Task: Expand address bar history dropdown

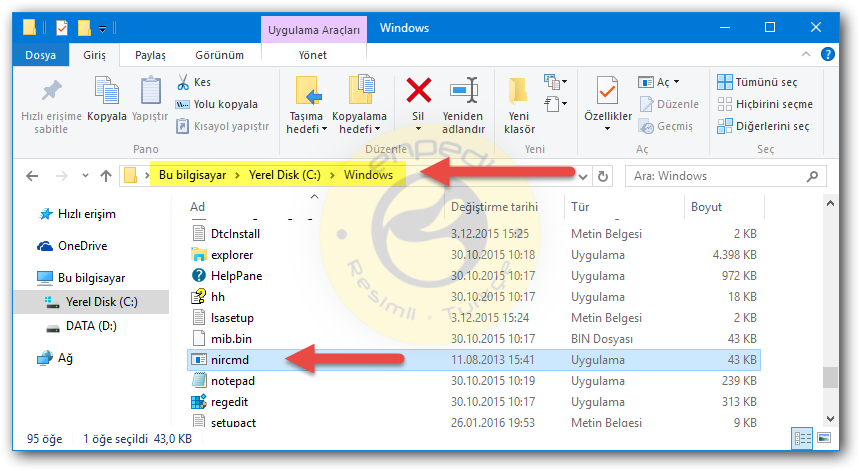Action: coord(583,177)
